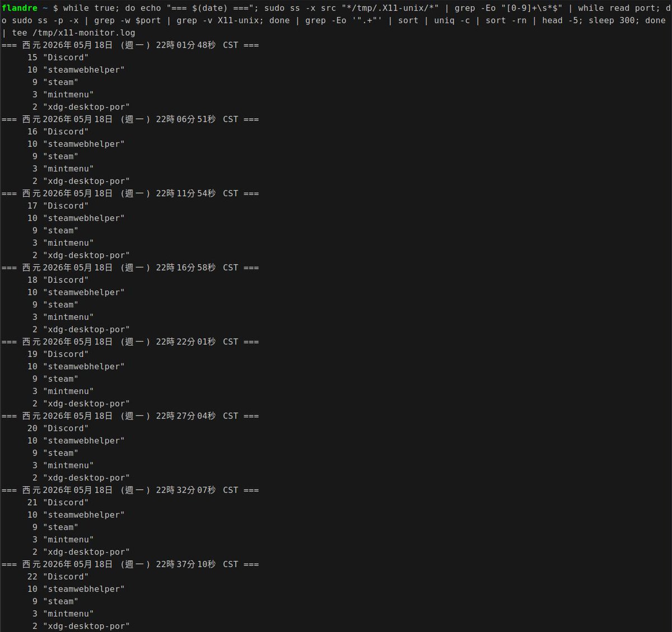
Task: Click "sleep 300" in the command line
Action: pos(612,20)
